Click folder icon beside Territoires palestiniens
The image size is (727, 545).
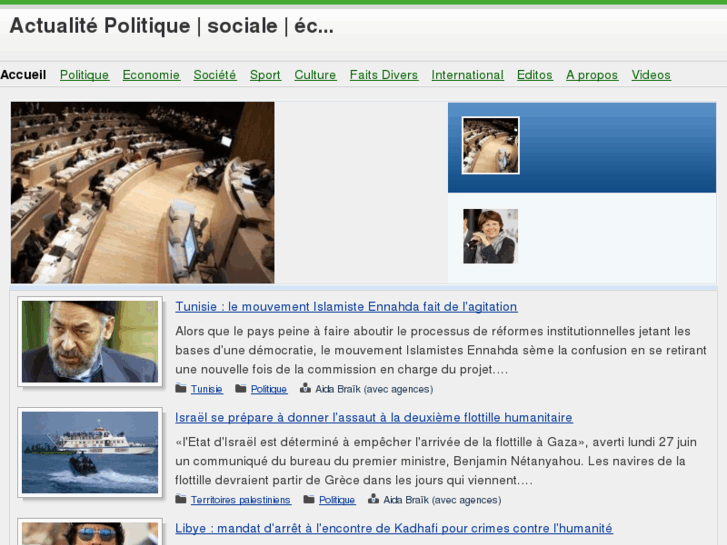click(181, 499)
